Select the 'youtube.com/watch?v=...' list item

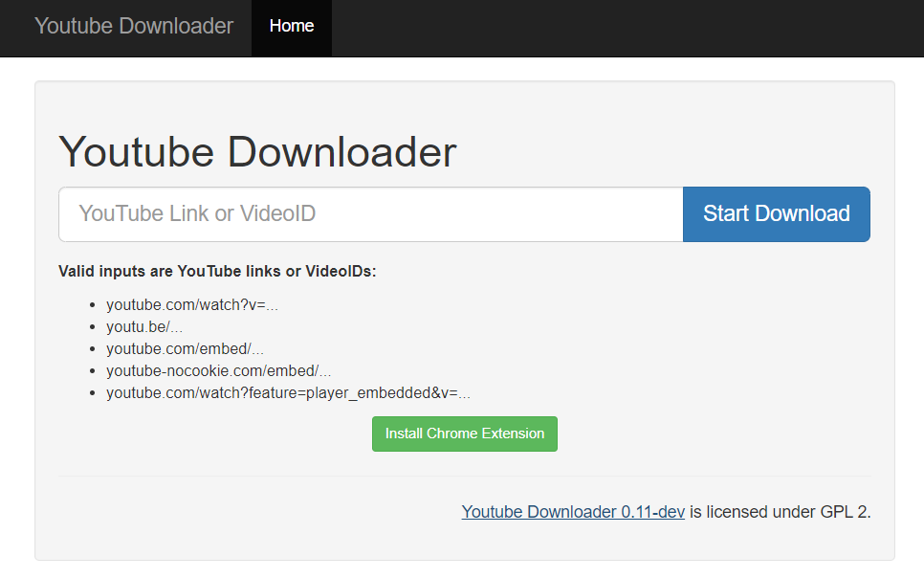(x=192, y=305)
